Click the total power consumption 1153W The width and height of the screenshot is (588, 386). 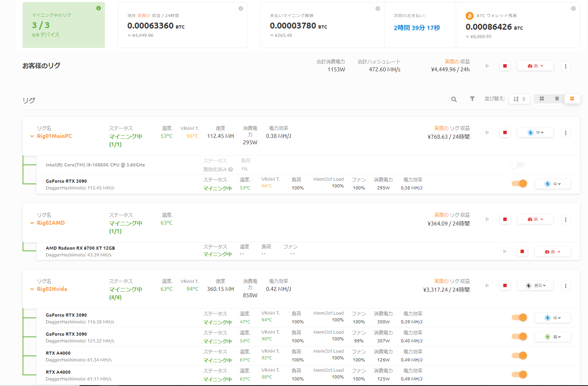click(x=336, y=69)
